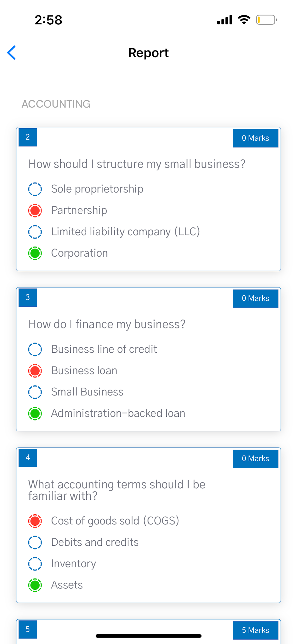Tap the question 3 number badge
Screen dimensions: 297x644
[x=28, y=298]
